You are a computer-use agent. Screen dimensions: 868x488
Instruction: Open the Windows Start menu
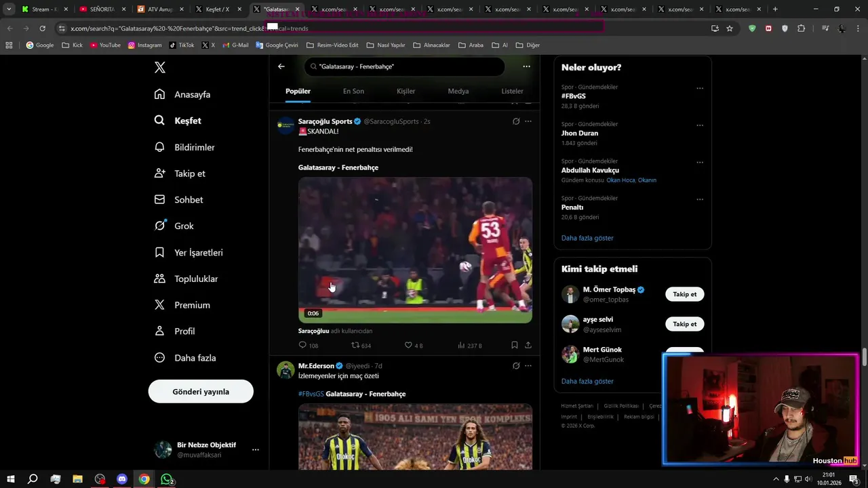pos(10,479)
